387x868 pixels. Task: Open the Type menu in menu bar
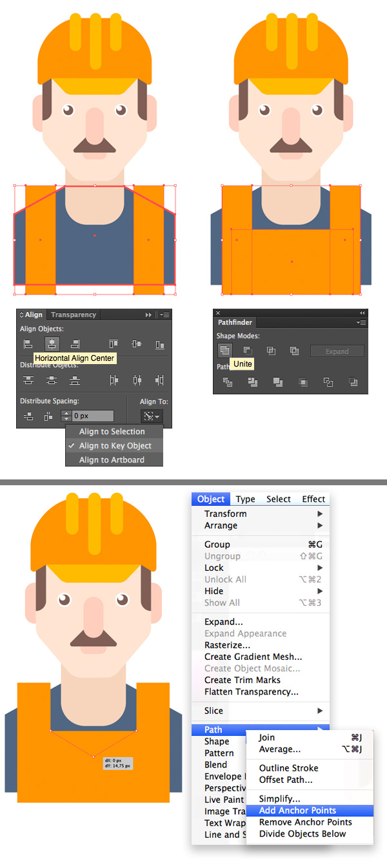click(245, 499)
